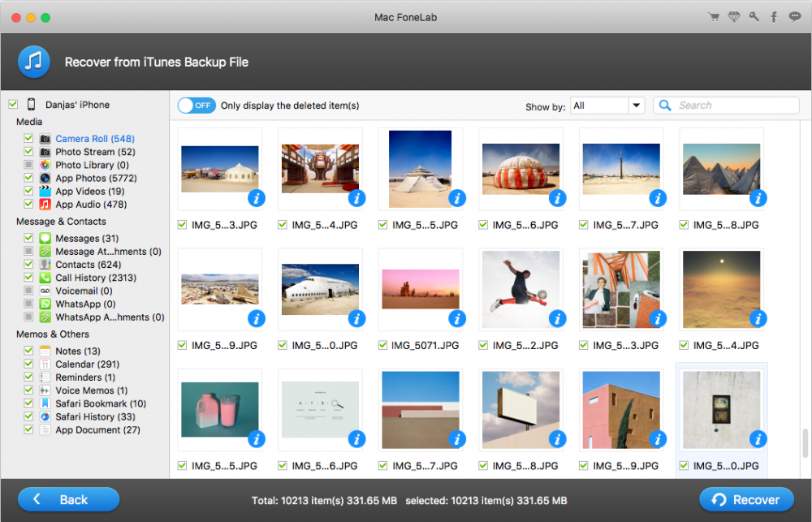This screenshot has width=812, height=522.
Task: Open the Call History category
Action: click(x=95, y=278)
